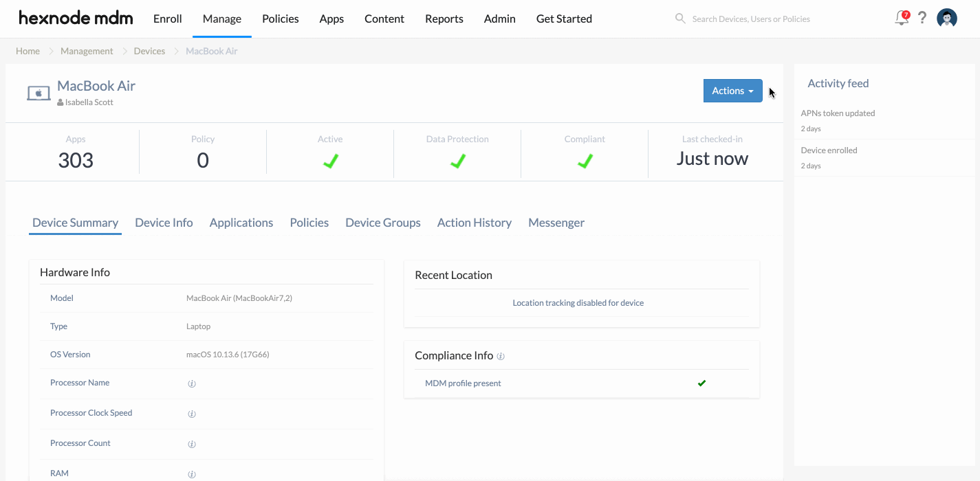Click the info icon beside Processor Clock Speed

click(192, 414)
